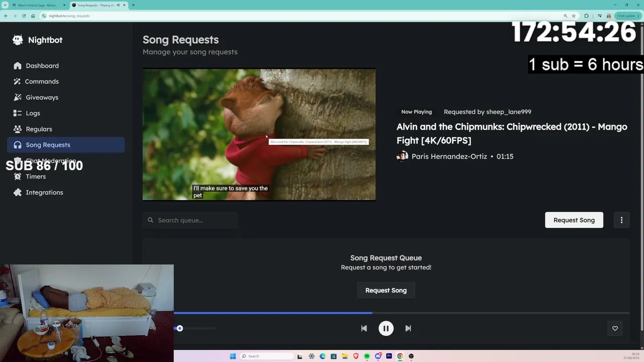This screenshot has height=362, width=644.
Task: Adjust the volume slider handle
Action: tap(180, 328)
